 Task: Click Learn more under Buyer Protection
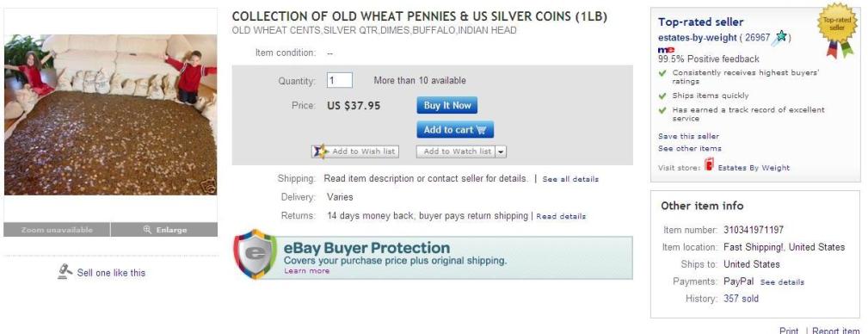306,271
